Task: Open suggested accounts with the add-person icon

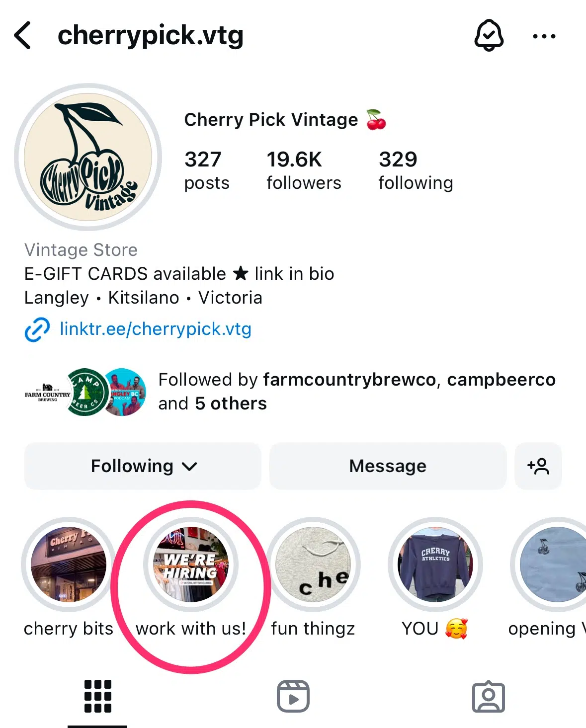Action: [538, 466]
